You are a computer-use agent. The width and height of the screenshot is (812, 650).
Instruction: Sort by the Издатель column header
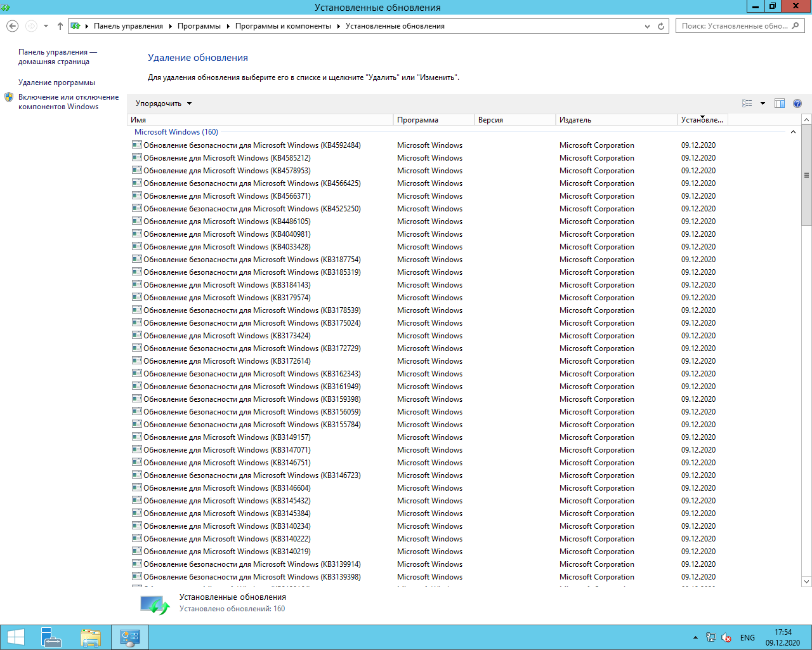617,119
